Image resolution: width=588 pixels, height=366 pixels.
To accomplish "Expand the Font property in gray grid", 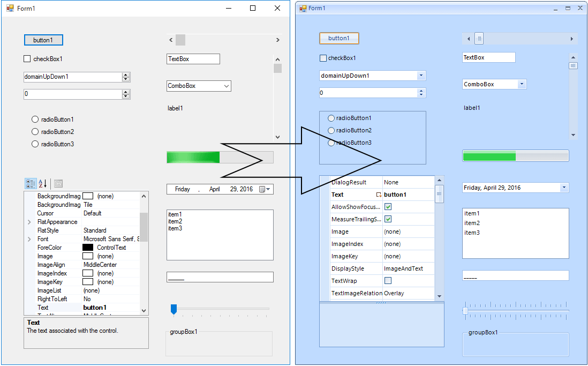I will [x=29, y=239].
